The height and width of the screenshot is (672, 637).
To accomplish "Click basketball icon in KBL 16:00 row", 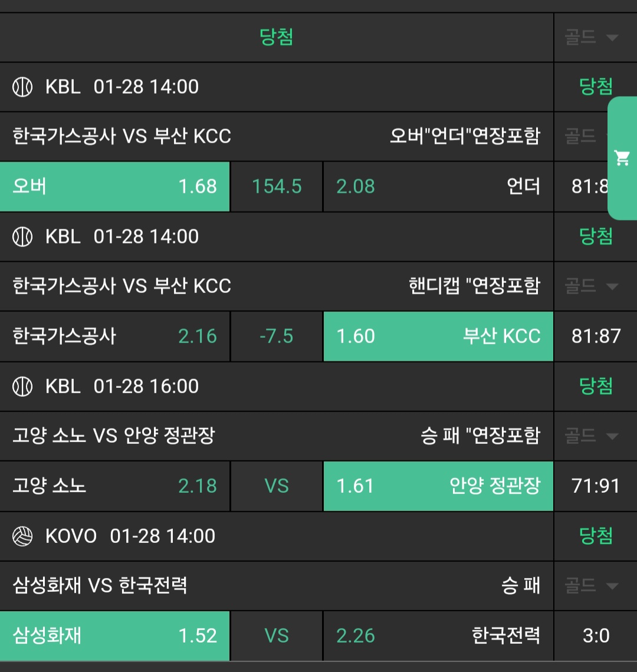I will point(22,387).
